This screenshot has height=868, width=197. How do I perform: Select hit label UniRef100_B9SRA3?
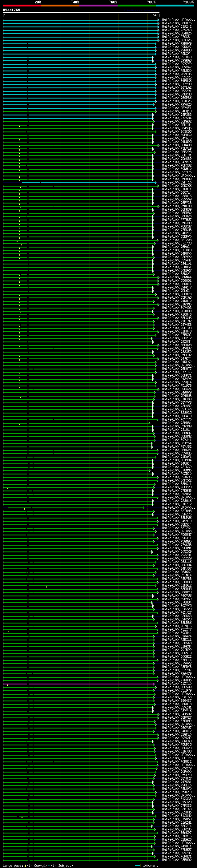177,60
